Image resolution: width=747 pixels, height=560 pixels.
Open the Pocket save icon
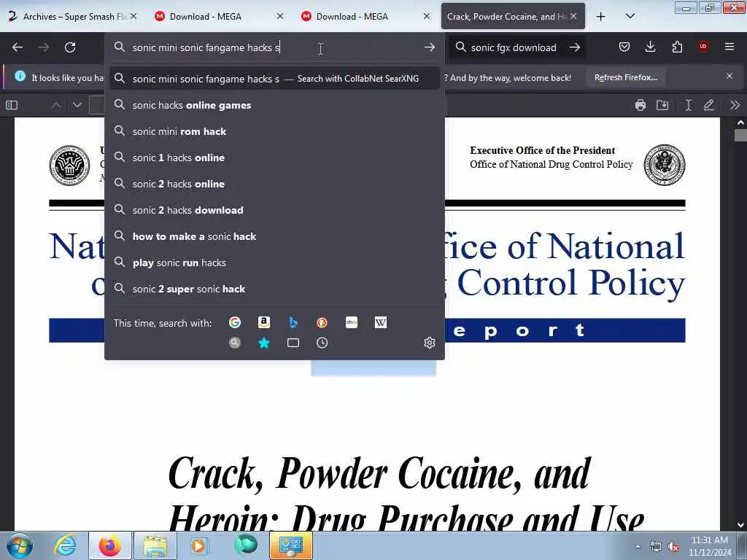coord(624,47)
